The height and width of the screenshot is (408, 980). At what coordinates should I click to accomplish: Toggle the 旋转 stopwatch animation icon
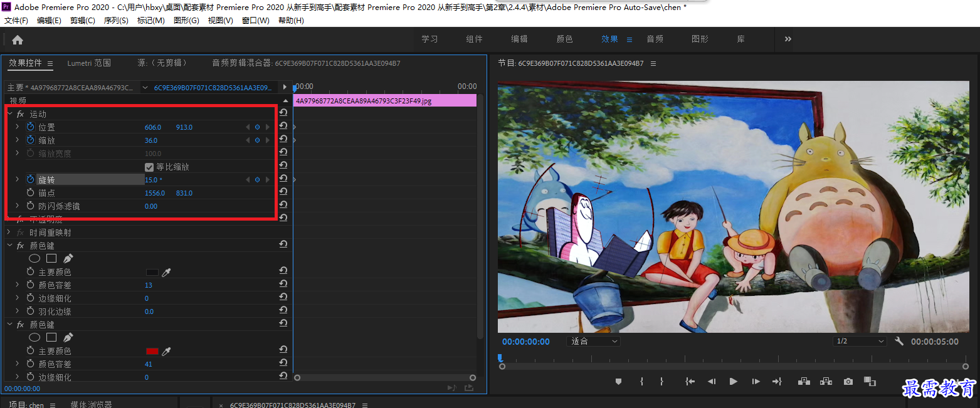(x=30, y=180)
